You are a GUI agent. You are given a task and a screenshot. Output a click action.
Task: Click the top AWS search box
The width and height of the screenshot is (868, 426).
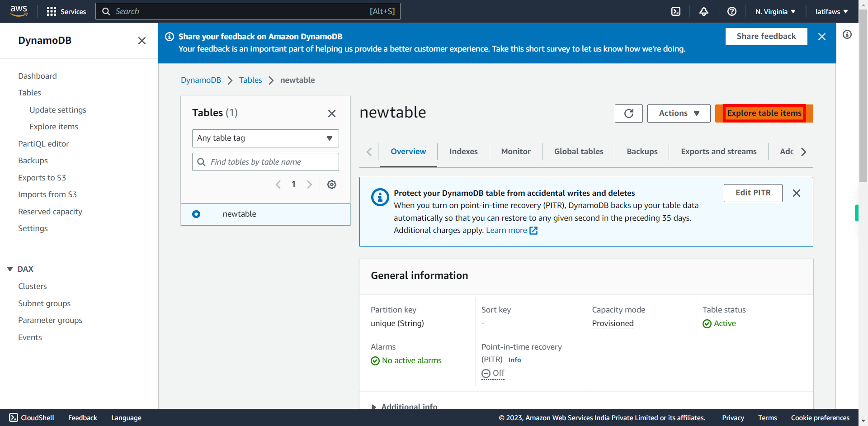pyautogui.click(x=248, y=11)
